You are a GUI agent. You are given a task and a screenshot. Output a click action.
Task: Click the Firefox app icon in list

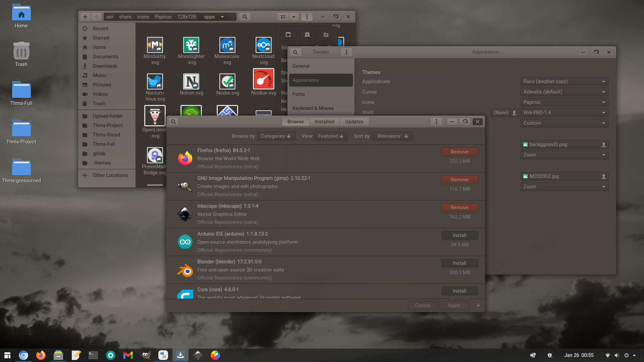185,158
